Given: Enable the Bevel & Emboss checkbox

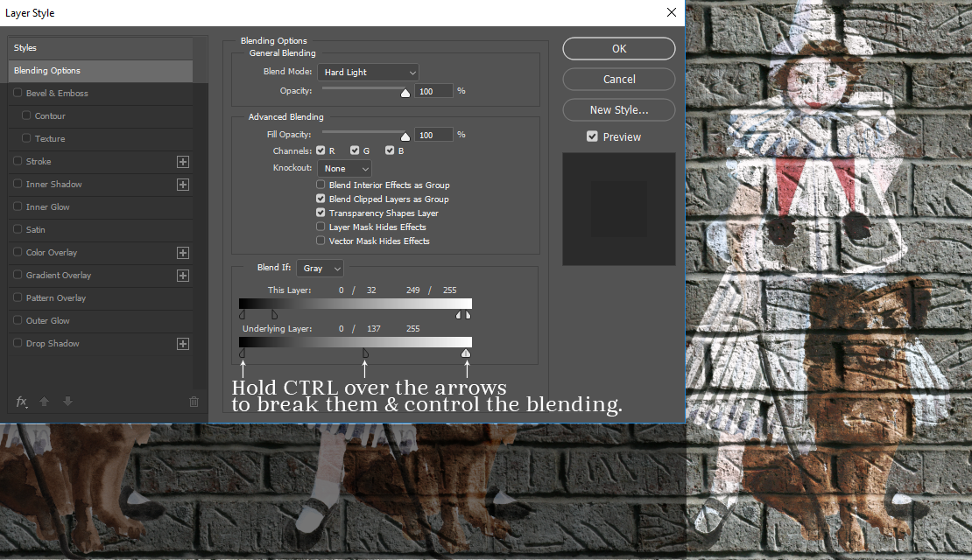Looking at the screenshot, I should pos(18,93).
